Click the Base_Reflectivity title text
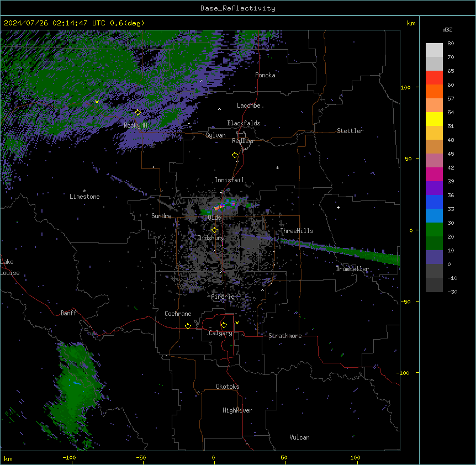Viewport: 476px width, 465px height. coord(238,8)
